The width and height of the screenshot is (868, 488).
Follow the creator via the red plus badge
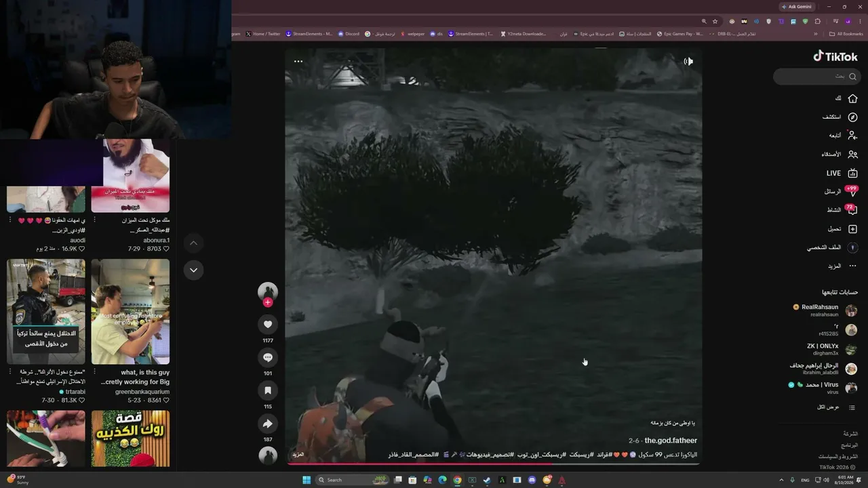click(x=268, y=302)
